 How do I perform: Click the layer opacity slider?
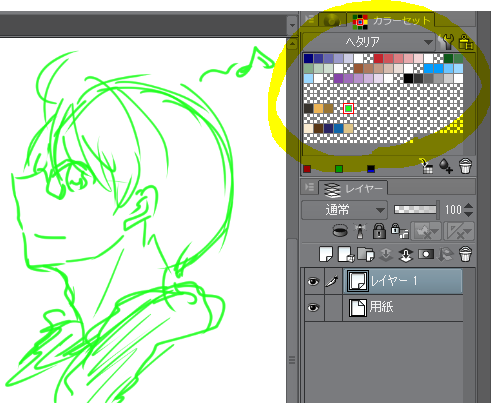click(x=415, y=210)
